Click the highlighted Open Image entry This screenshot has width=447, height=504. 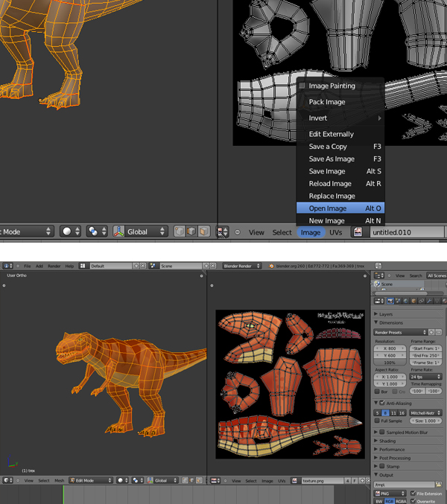click(340, 208)
